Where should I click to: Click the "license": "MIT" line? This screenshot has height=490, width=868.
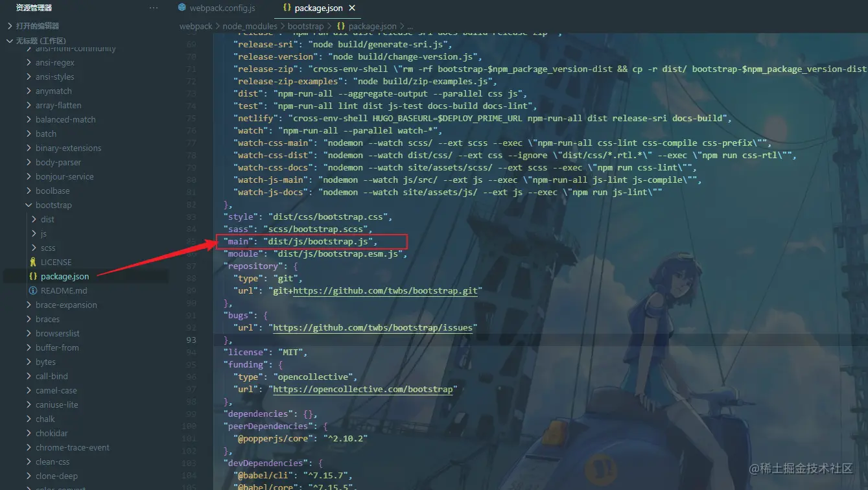click(x=265, y=353)
